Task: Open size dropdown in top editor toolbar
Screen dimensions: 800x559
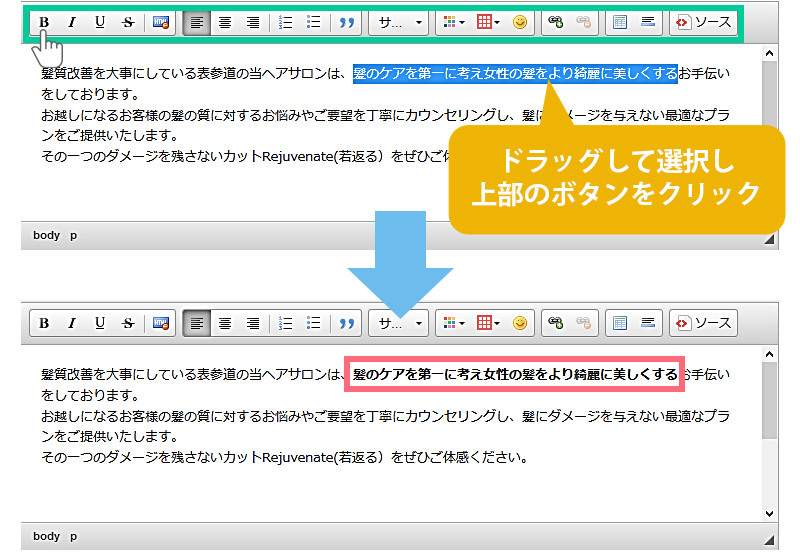Action: click(400, 23)
